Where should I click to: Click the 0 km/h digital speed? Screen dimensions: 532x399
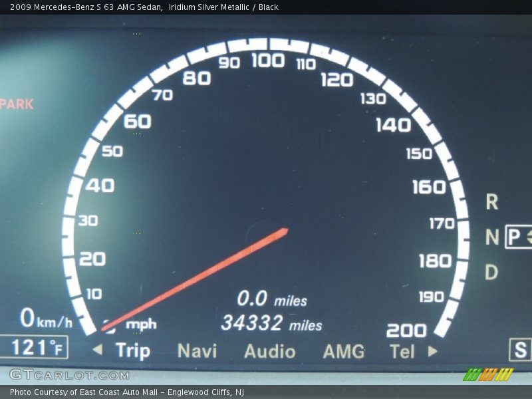click(x=46, y=318)
